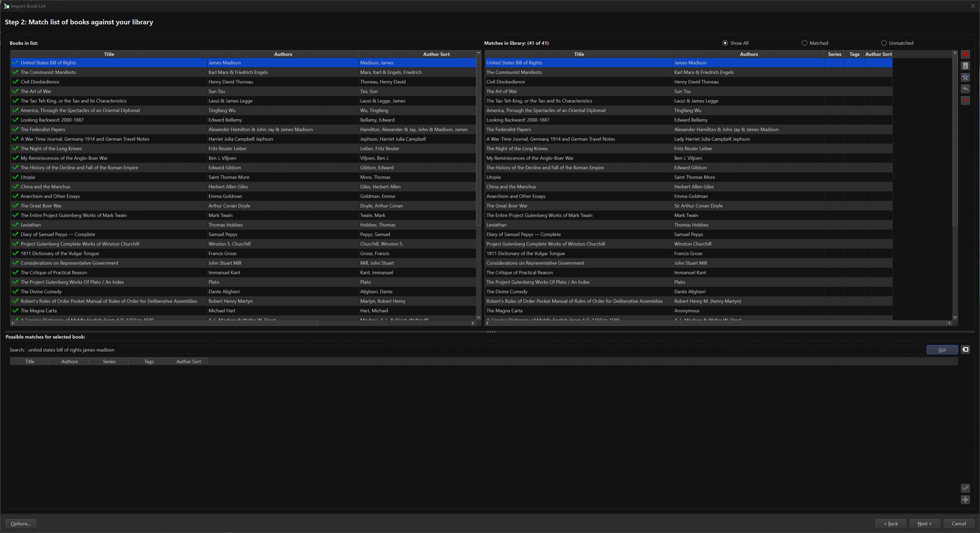The image size is (980, 533).
Task: Select the Matched radio button
Action: pyautogui.click(x=805, y=43)
